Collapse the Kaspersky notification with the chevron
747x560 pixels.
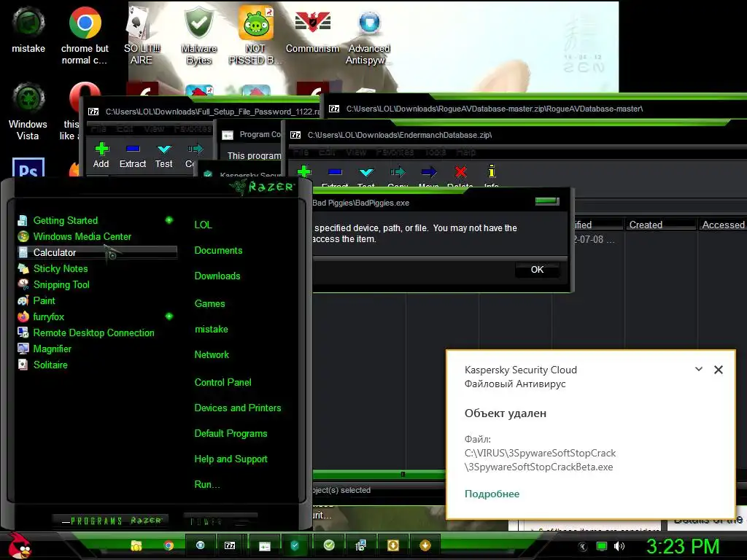tap(699, 369)
